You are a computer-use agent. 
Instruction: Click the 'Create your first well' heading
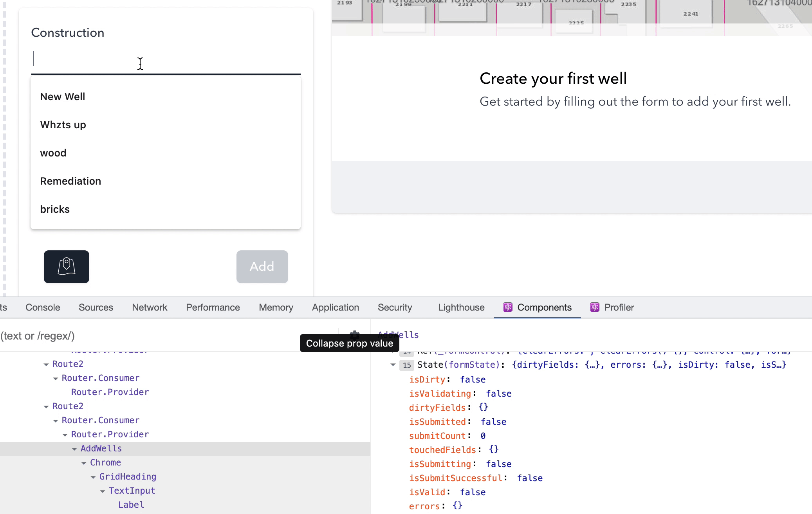[x=553, y=79]
